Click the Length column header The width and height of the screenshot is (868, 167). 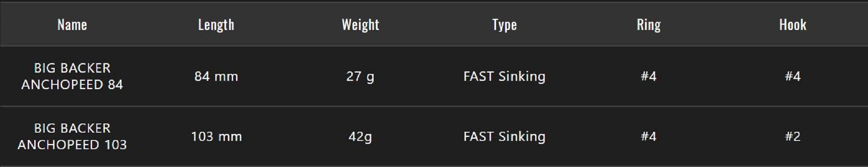point(216,25)
